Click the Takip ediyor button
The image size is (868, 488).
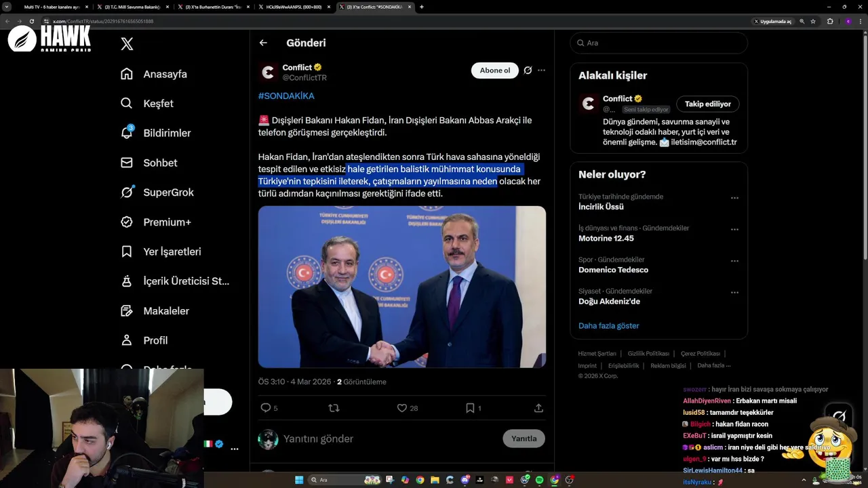[x=708, y=104]
